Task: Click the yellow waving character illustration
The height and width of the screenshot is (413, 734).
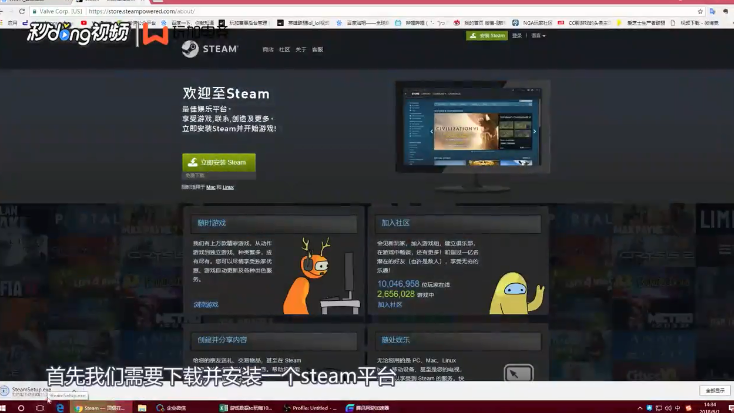Action: [517, 294]
